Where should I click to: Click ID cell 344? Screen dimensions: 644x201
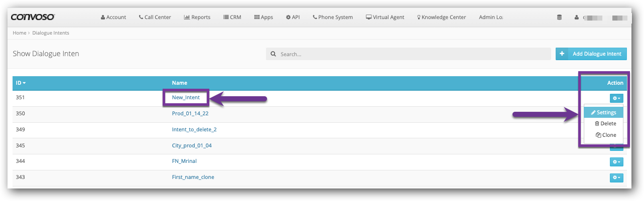point(20,161)
